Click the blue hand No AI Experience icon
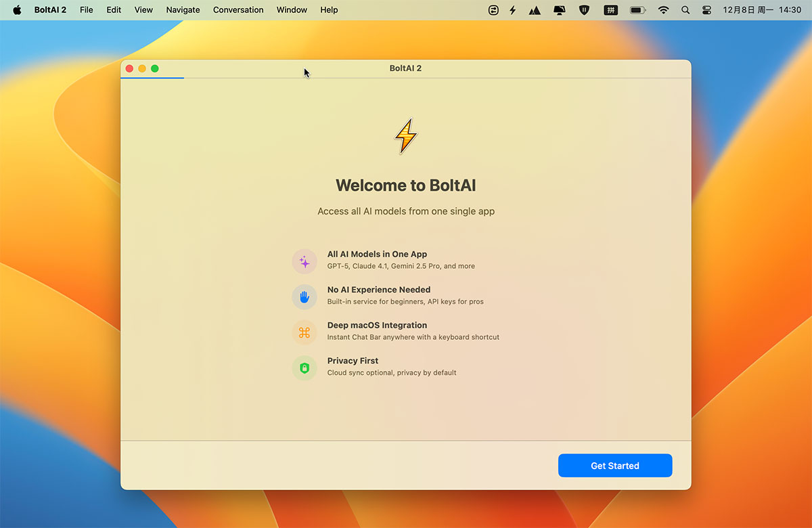Screen dimensions: 812x528 (304, 296)
